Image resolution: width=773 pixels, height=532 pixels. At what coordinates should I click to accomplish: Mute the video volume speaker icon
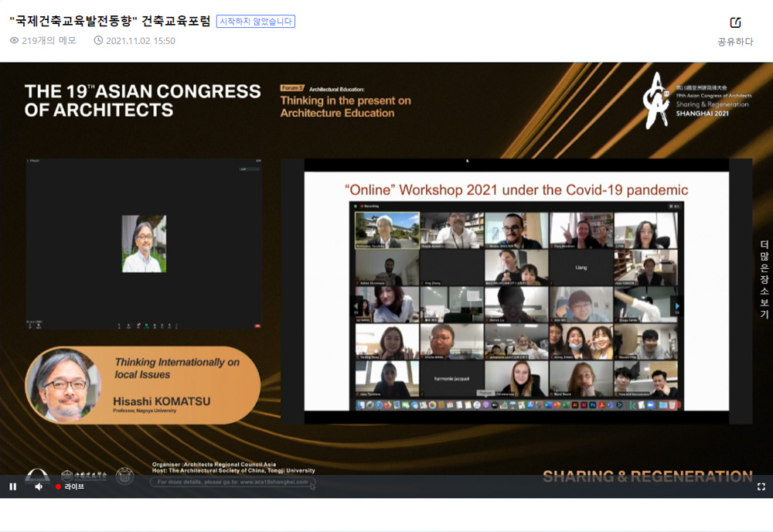pyautogui.click(x=39, y=486)
